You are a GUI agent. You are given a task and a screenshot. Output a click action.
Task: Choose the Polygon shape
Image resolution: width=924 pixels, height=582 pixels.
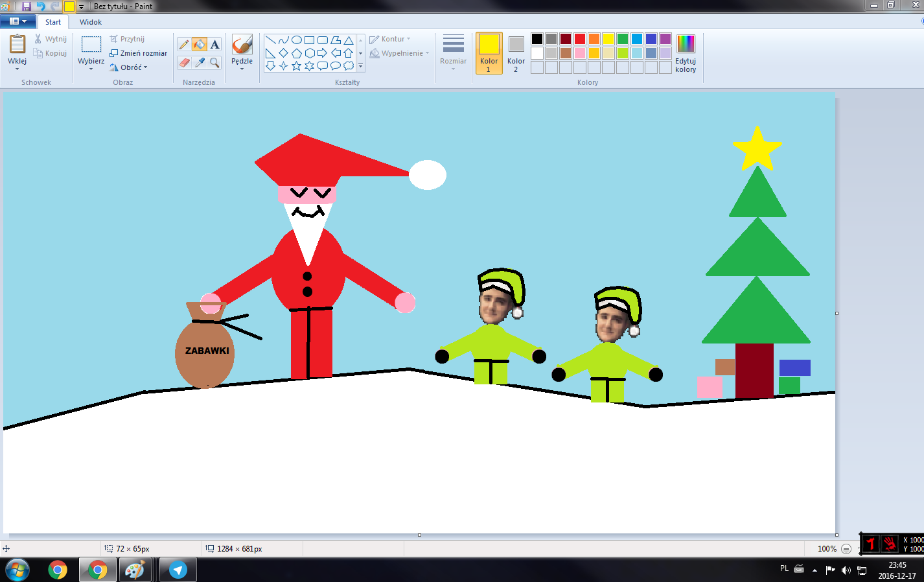click(x=336, y=40)
